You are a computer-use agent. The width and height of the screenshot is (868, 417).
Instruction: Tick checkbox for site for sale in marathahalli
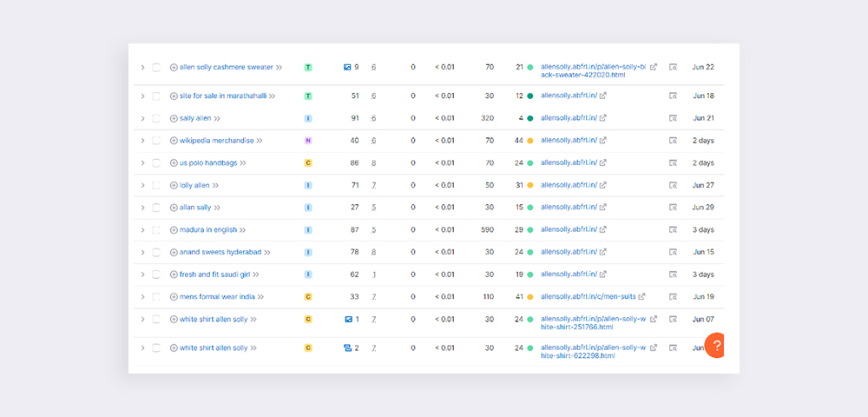pyautogui.click(x=156, y=96)
